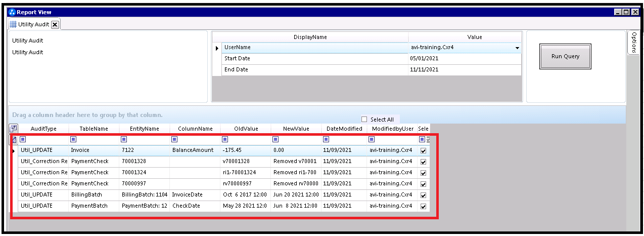Uncheck the BillingBatch row checkbox

pos(423,195)
